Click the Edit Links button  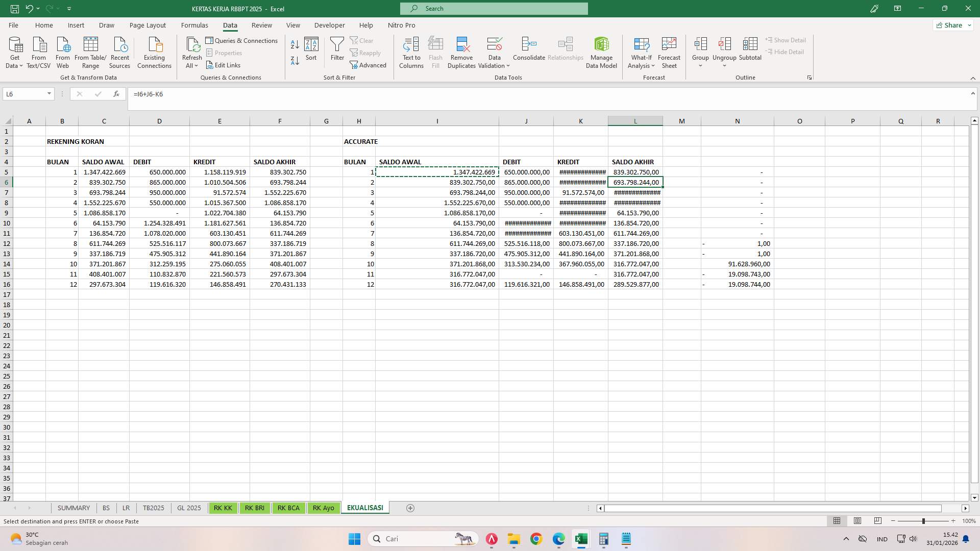[223, 65]
